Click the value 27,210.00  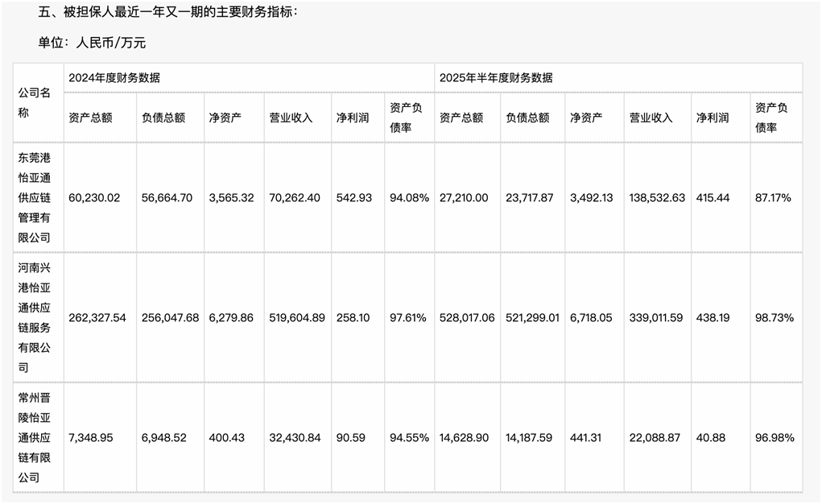tap(464, 198)
